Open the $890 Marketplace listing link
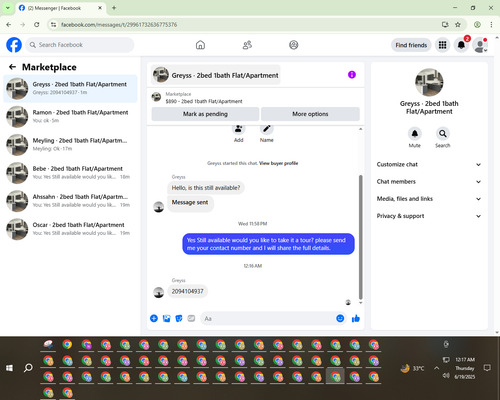The image size is (500, 400). pyautogui.click(x=204, y=101)
